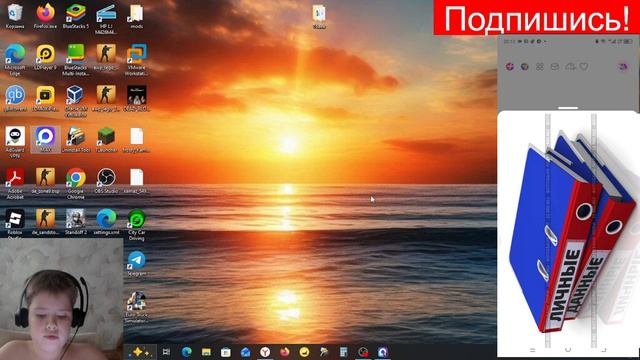
Task: Click the sparkle widget button on taskbar
Action: point(140,352)
